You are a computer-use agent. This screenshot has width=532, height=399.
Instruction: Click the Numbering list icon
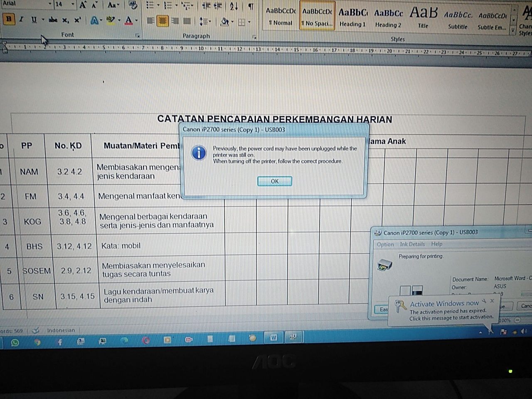[168, 5]
